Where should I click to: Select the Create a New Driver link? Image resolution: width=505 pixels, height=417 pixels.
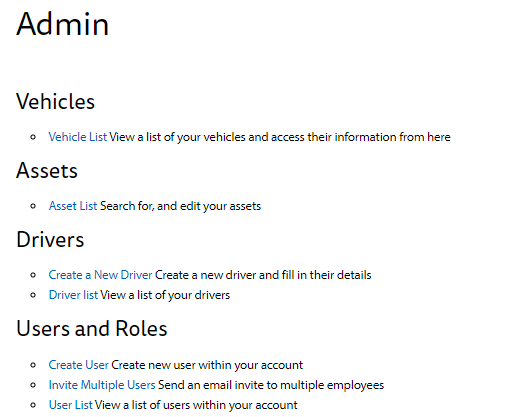100,275
